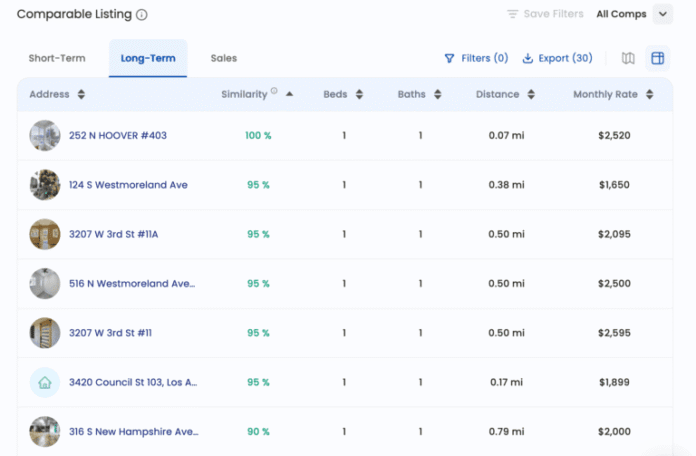Select the Long-Term tab
This screenshot has height=456, width=696.
coord(148,58)
